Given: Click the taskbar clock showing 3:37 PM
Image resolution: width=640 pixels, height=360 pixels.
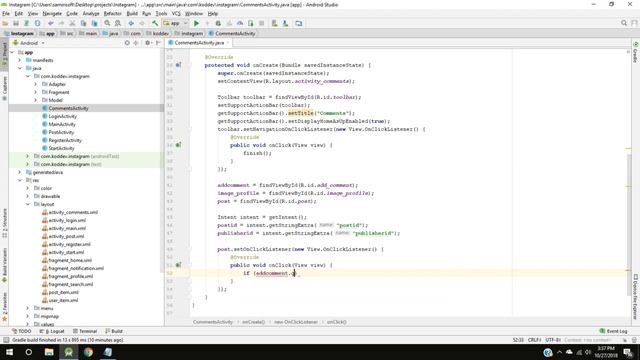Looking at the screenshot, I should click(x=606, y=352).
